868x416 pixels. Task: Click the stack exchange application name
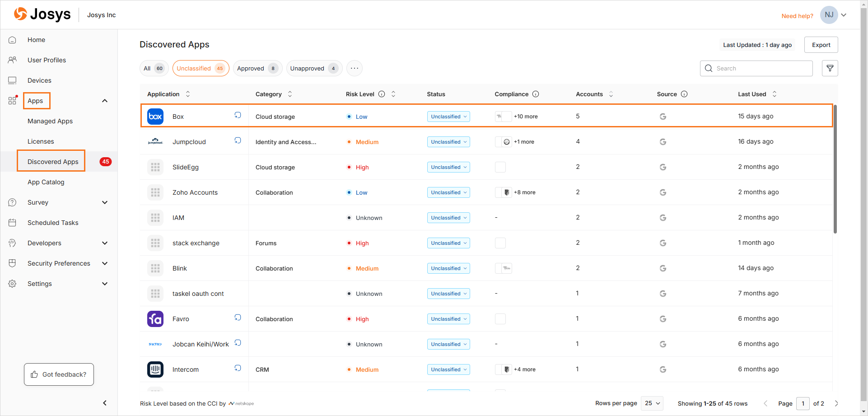pos(196,243)
